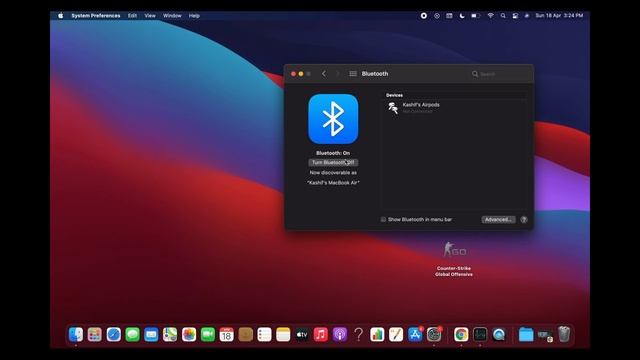Open App Store from the Dock
This screenshot has width=640, height=360.
coord(415,335)
